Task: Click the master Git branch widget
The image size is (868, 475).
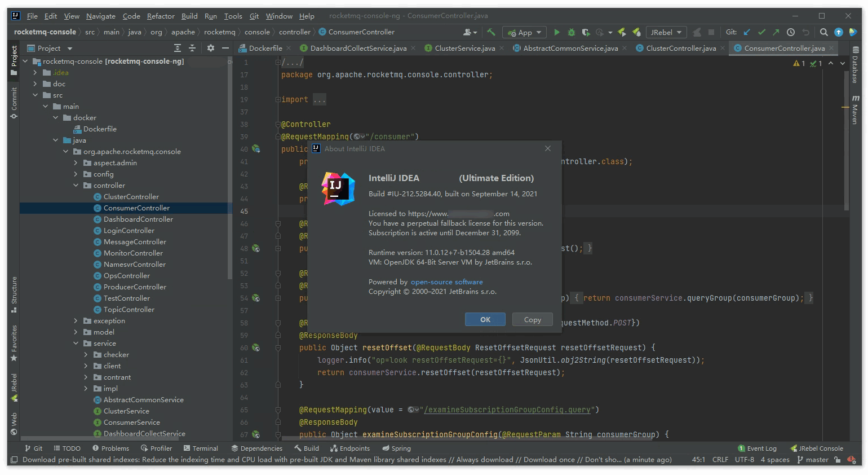Action: pyautogui.click(x=813, y=460)
